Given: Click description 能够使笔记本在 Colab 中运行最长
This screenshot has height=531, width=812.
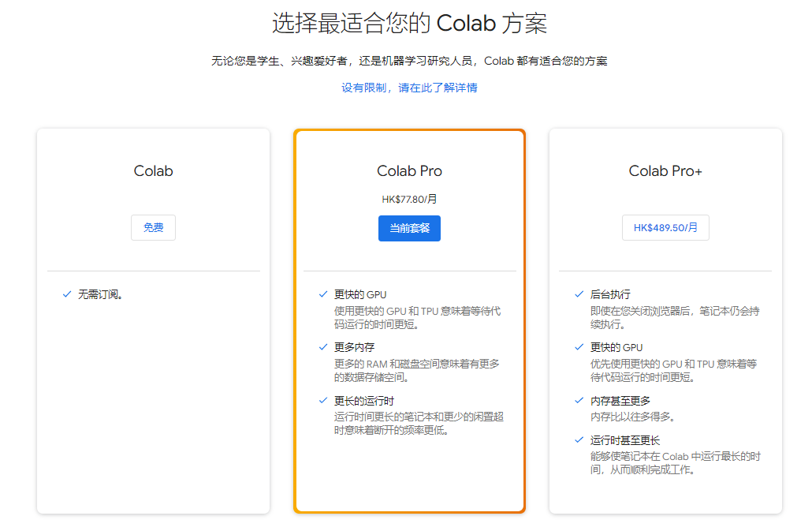Looking at the screenshot, I should pos(676,462).
